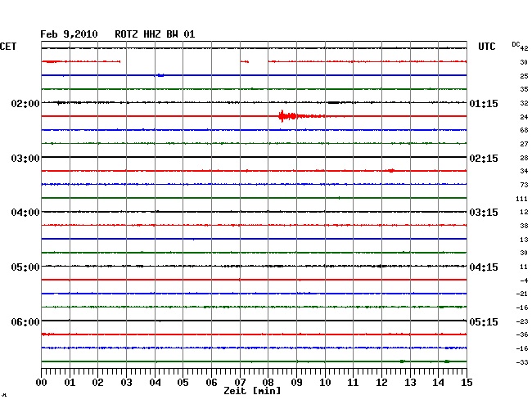Click the DC value -23
Image resolution: width=532 pixels, height=404 pixels.
(522, 321)
